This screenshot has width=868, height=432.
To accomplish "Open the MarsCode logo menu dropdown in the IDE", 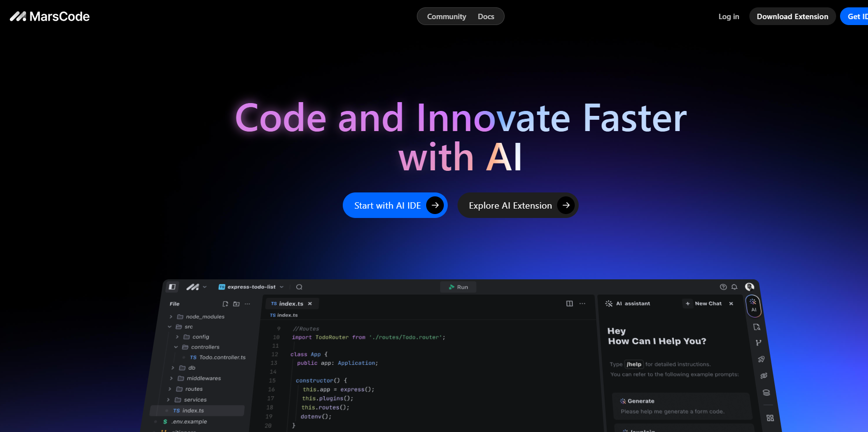I will (x=196, y=287).
